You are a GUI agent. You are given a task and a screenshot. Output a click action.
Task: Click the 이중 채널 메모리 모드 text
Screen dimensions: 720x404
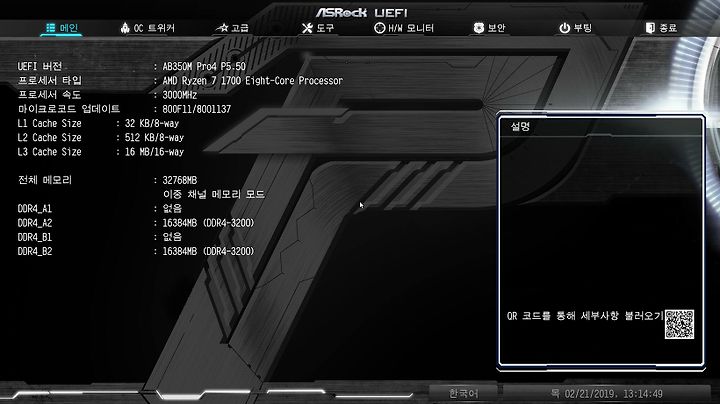(214, 194)
